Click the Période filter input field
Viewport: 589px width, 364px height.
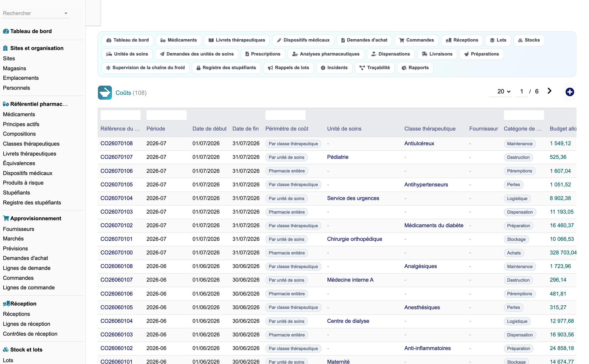(166, 115)
